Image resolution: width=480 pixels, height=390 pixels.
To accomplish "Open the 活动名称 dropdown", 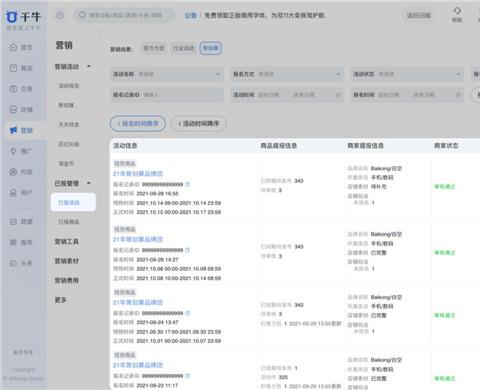I will click(167, 74).
